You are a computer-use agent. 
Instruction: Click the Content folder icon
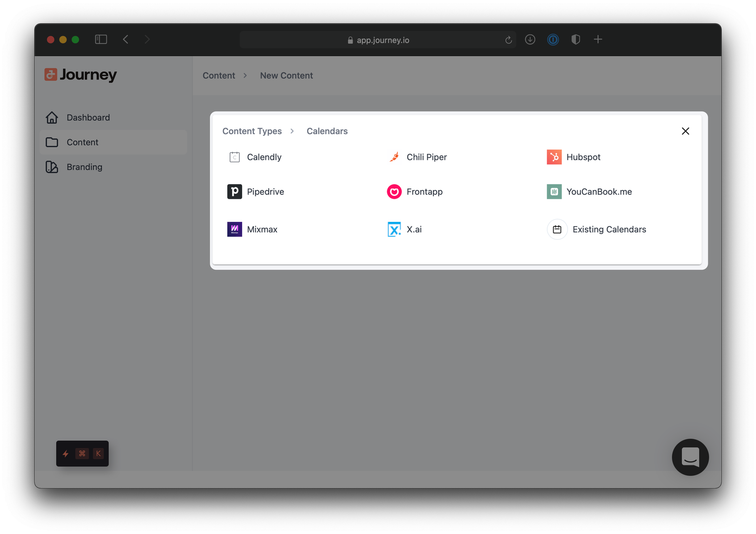[52, 142]
